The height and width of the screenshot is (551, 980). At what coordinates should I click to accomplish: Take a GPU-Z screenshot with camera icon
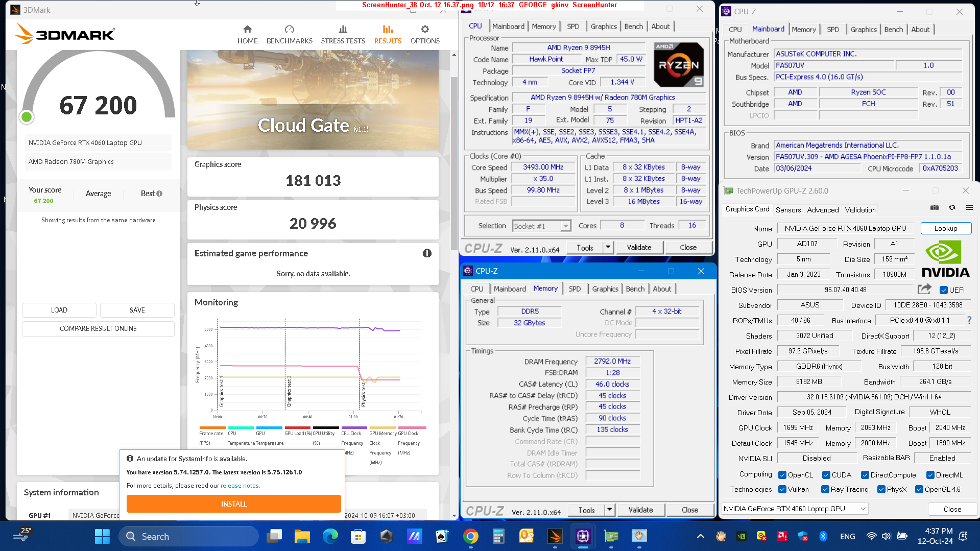935,207
